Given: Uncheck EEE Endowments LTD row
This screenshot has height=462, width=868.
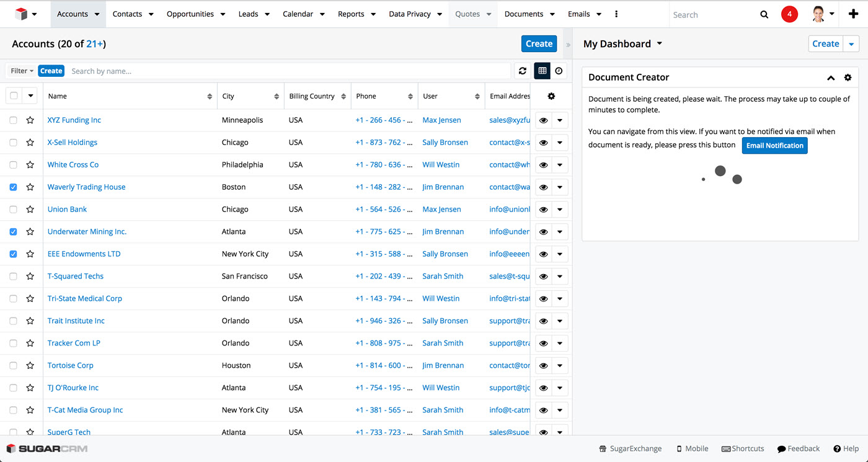Looking at the screenshot, I should (x=14, y=254).
